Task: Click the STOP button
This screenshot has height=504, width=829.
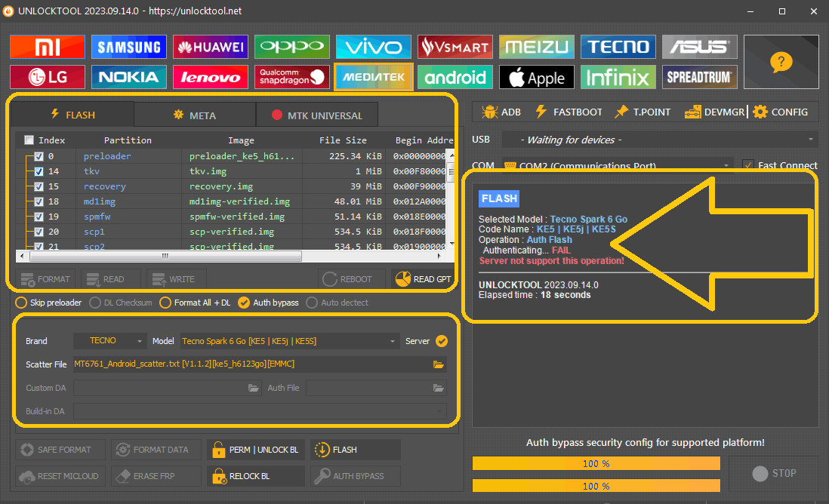Action: (773, 473)
